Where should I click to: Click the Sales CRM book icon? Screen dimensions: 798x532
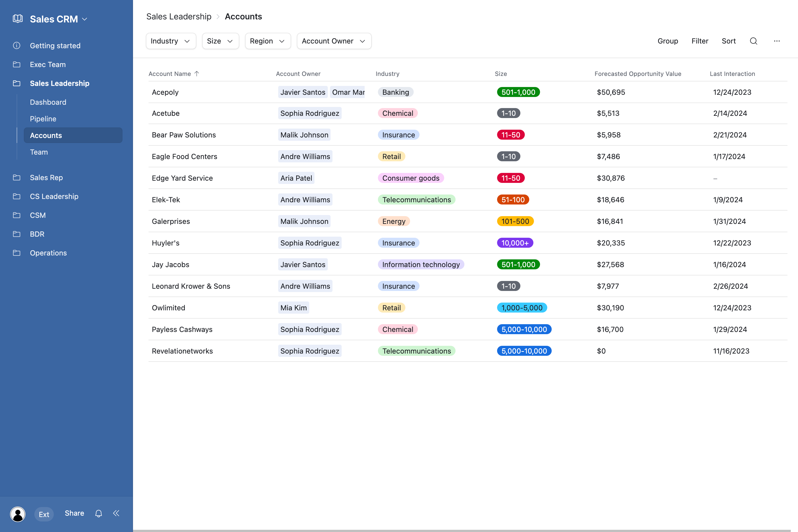18,19
